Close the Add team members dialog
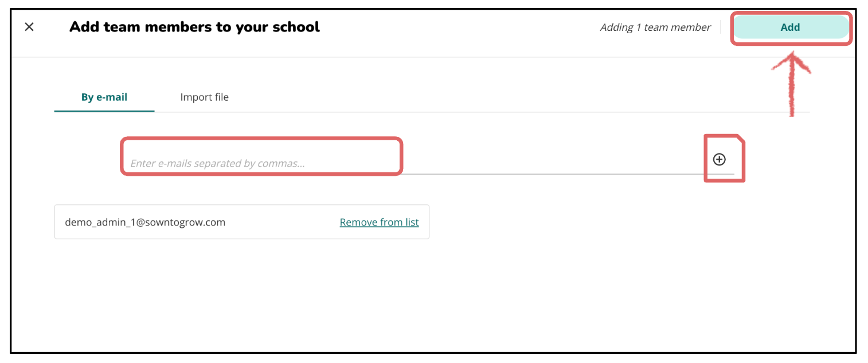The height and width of the screenshot is (363, 868). point(29,27)
